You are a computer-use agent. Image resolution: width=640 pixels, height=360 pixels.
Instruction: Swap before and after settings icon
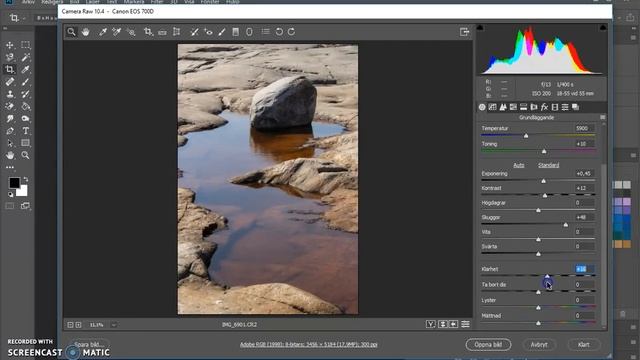point(442,324)
